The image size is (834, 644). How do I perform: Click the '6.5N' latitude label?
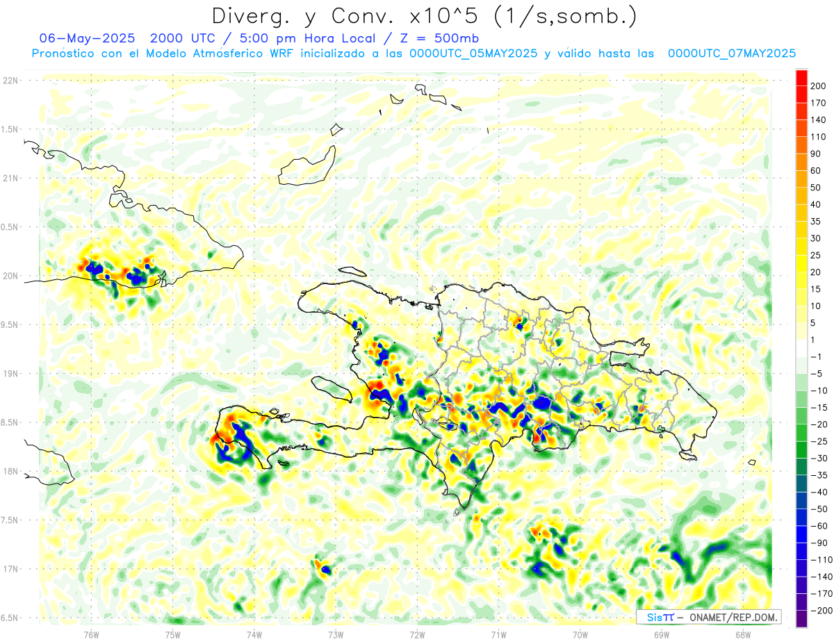[10, 618]
